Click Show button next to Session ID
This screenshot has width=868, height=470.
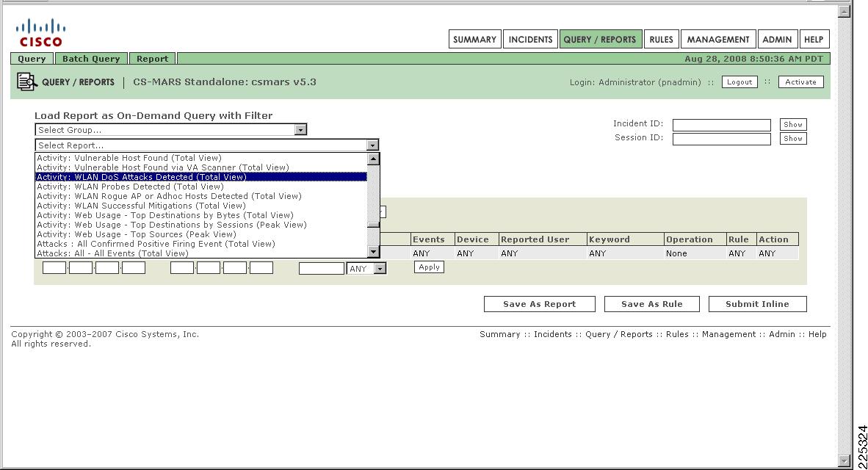(x=792, y=138)
